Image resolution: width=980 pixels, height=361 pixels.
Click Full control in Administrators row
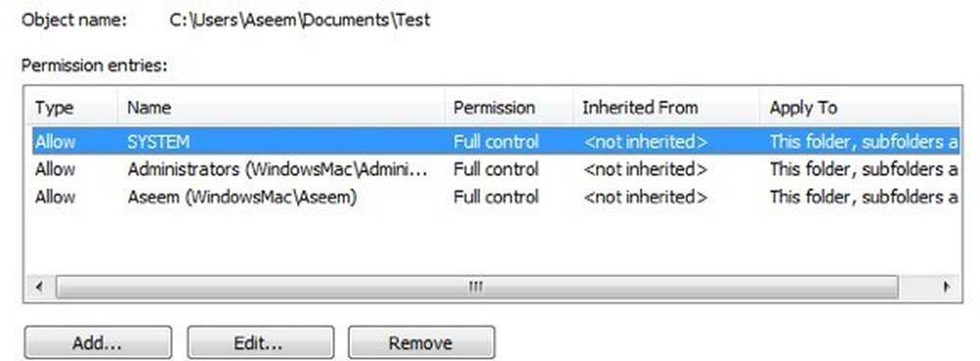click(496, 170)
